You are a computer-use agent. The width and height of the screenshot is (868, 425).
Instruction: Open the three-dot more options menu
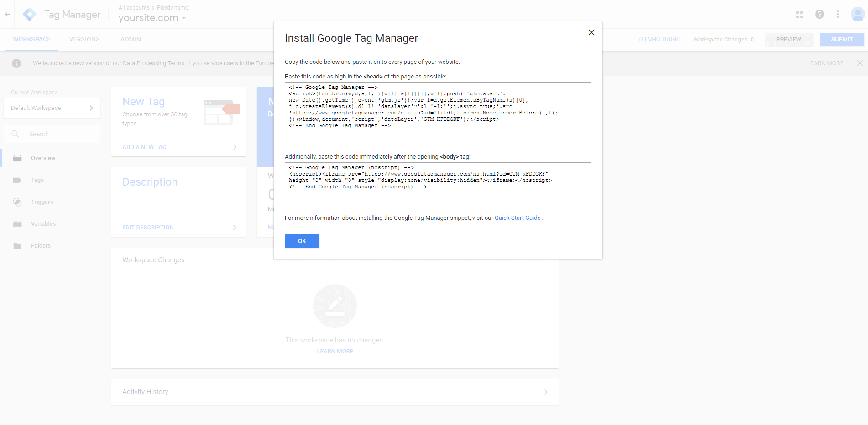pos(838,14)
